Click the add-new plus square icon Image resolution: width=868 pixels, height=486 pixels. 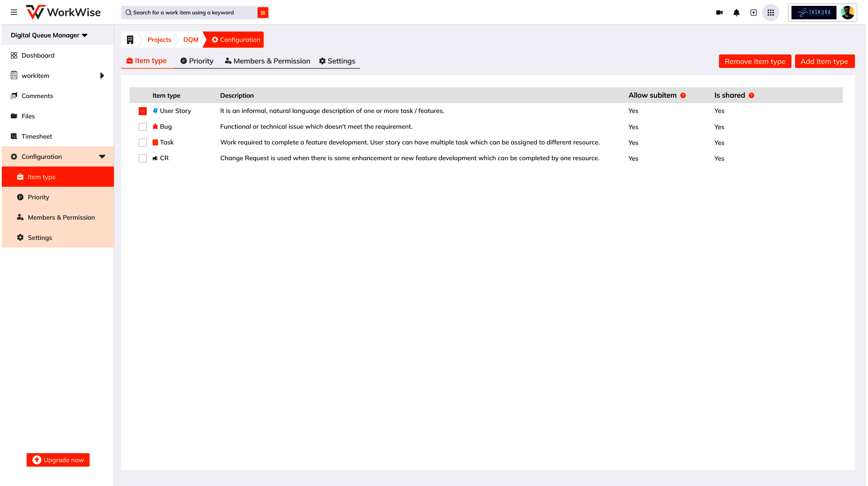tap(754, 13)
